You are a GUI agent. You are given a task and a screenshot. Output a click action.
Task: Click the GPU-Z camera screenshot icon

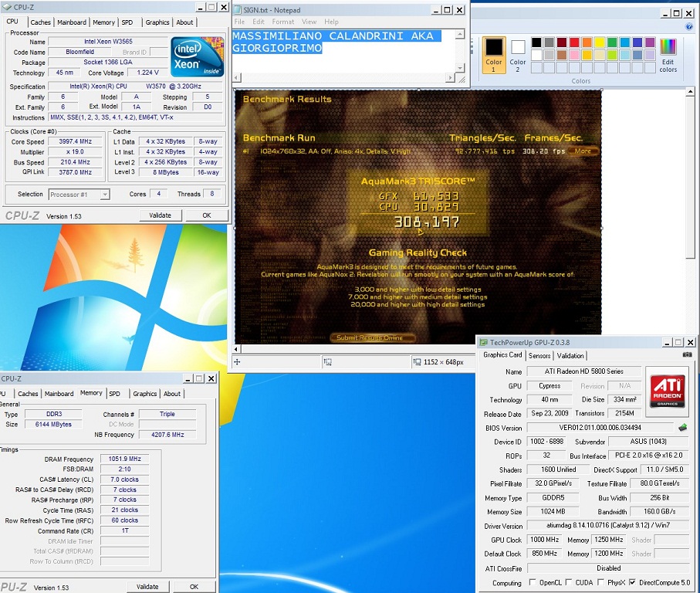coord(687,354)
